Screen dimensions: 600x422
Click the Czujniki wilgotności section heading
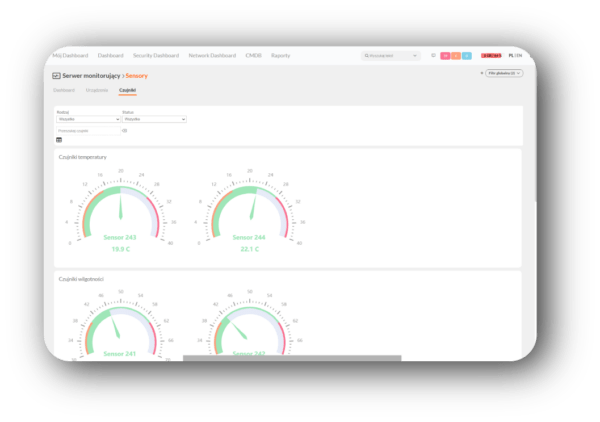coord(81,279)
